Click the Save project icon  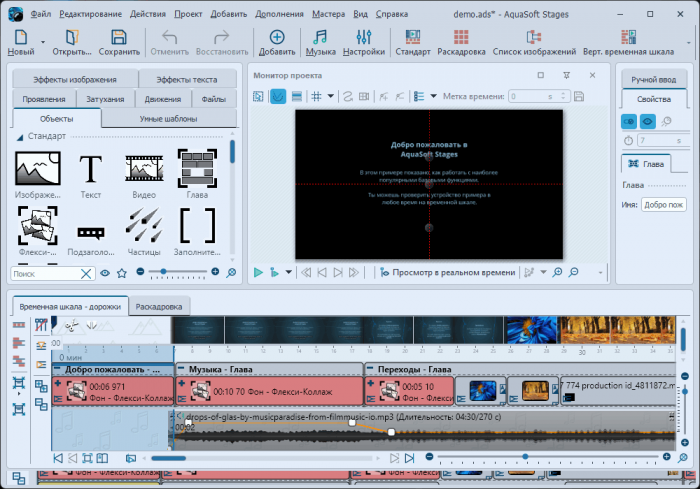click(x=119, y=41)
